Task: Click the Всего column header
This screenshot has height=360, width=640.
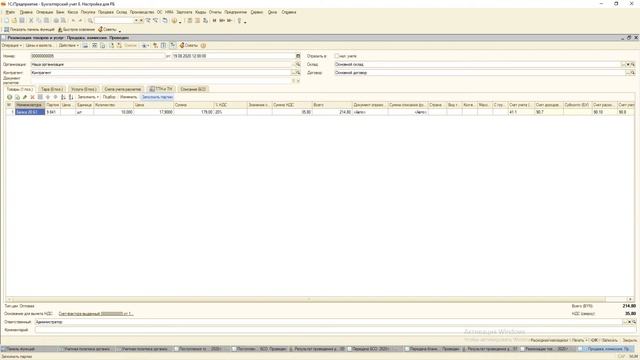Action: coord(332,105)
